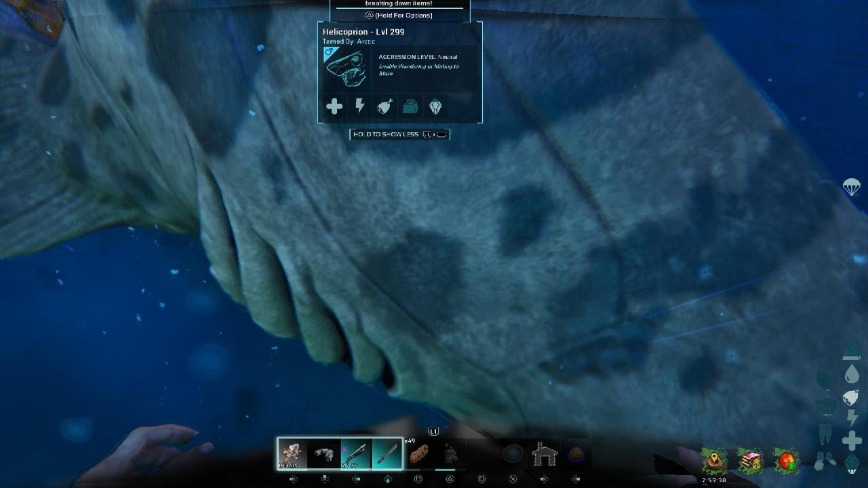Click the boots armor slot HUD icon
Screen dimensions: 868x488
(x=825, y=461)
